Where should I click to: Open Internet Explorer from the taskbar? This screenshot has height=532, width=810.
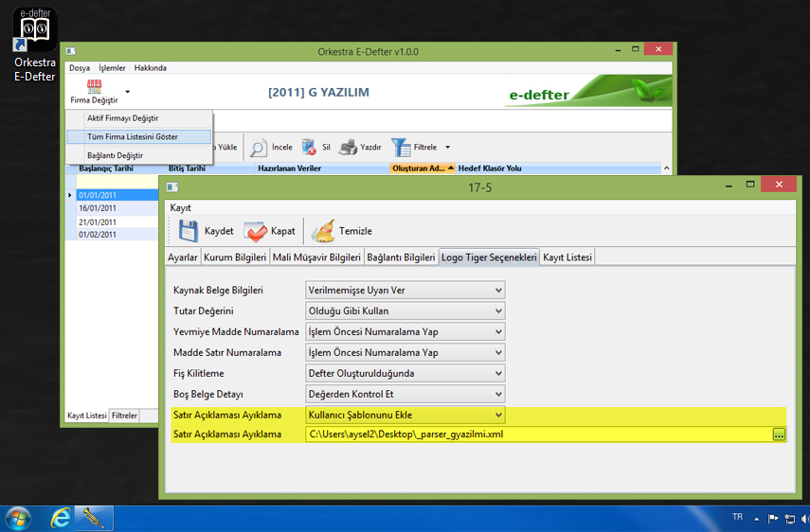[62, 518]
